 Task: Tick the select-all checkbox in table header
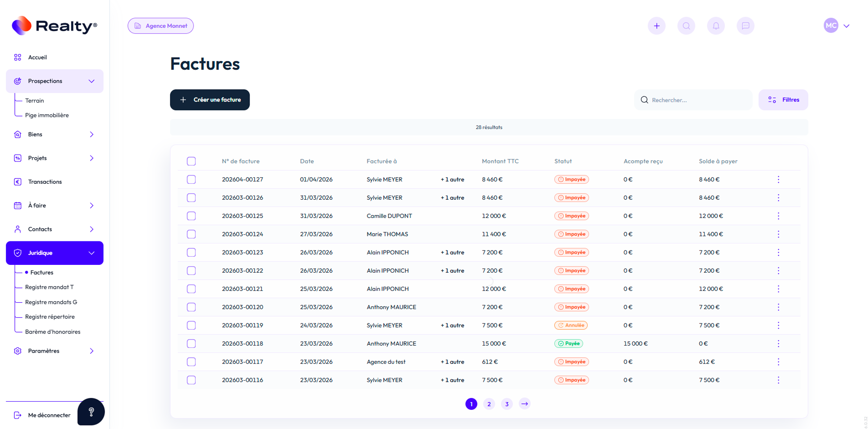[191, 161]
